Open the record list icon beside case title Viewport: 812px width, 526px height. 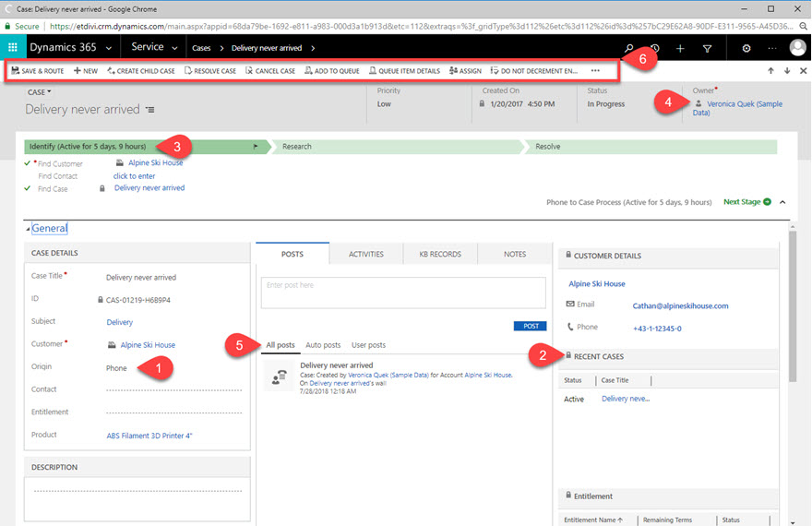pos(149,110)
